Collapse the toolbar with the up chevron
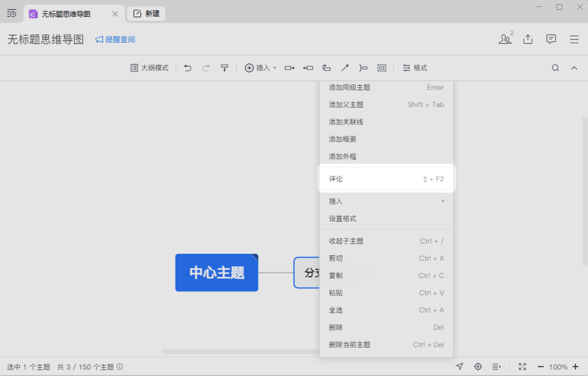The height and width of the screenshot is (376, 588). (574, 68)
